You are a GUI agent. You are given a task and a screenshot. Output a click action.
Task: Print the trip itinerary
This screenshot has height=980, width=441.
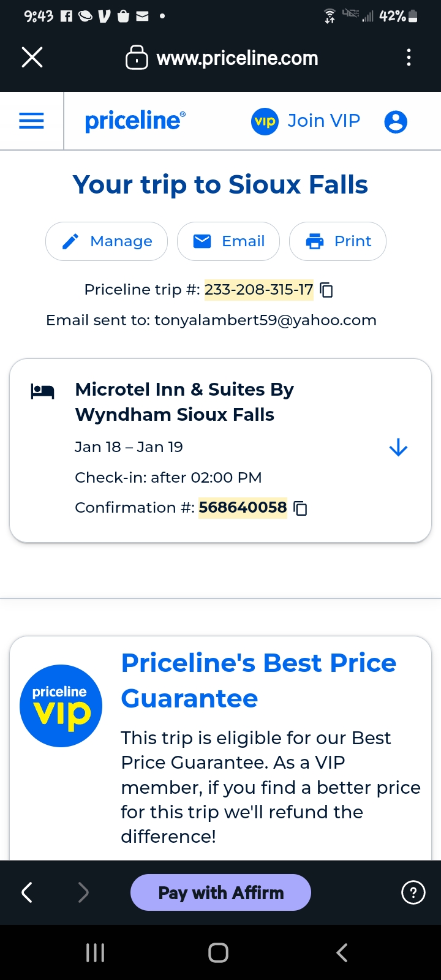[x=337, y=241]
